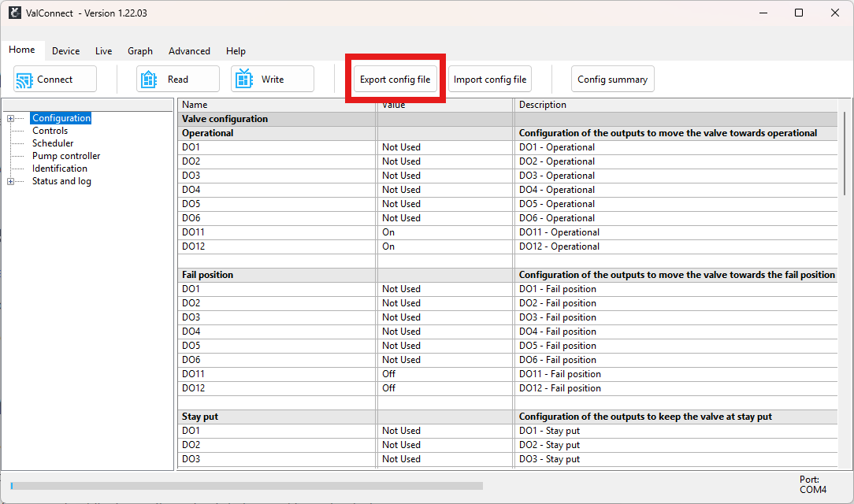
Task: Open the Device menu tab
Action: pos(65,51)
